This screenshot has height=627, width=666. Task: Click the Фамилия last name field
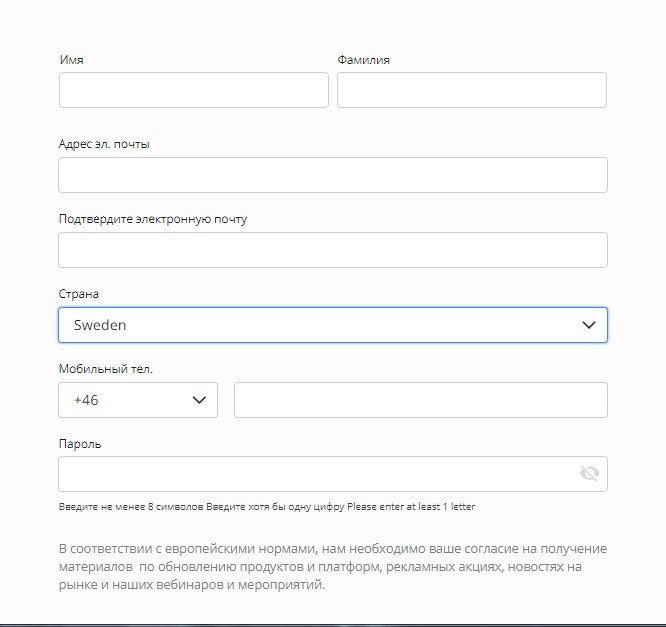[472, 90]
